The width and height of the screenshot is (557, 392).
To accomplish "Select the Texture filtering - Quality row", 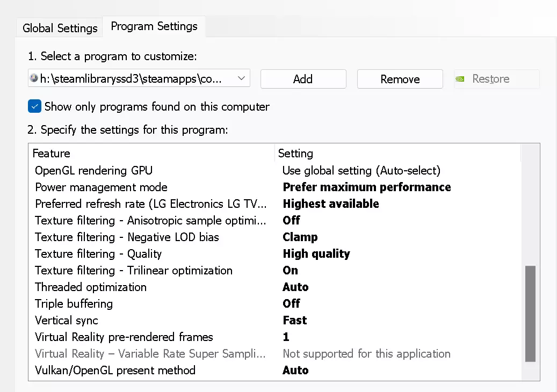I will click(98, 254).
